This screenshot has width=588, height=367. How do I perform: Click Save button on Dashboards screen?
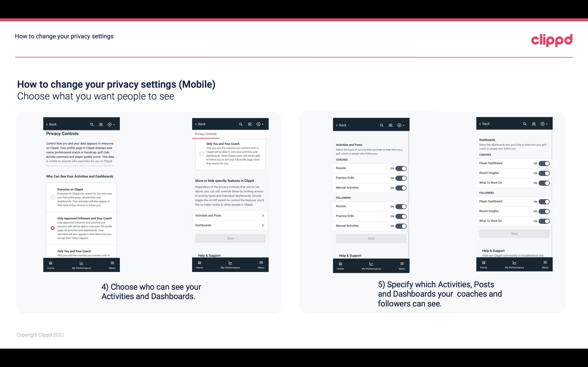pos(514,233)
